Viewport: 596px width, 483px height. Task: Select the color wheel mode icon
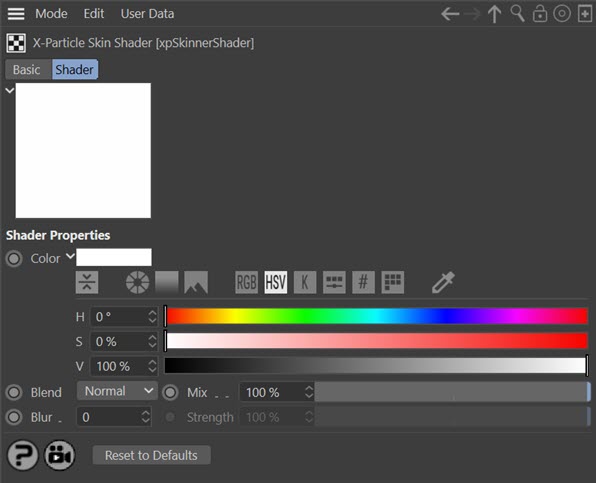(138, 282)
